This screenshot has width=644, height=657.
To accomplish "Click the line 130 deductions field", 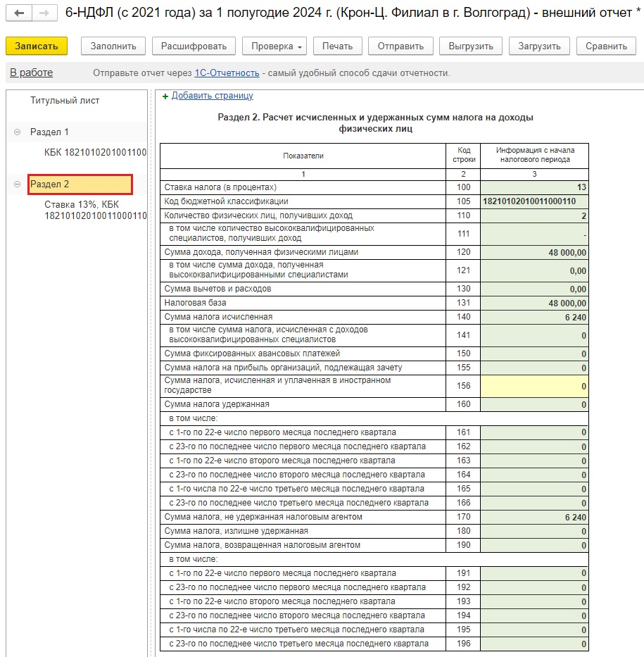I will [x=534, y=289].
